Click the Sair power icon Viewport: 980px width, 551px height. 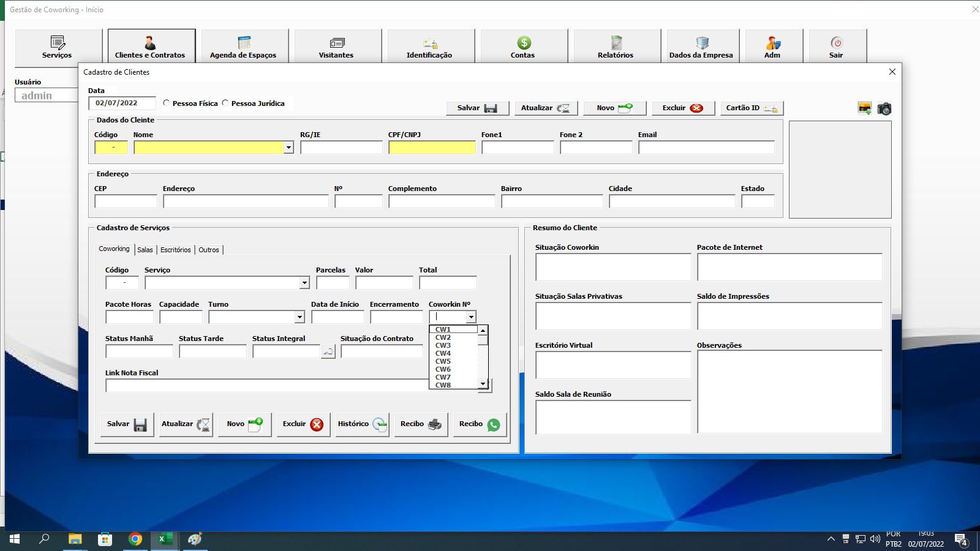[x=836, y=43]
